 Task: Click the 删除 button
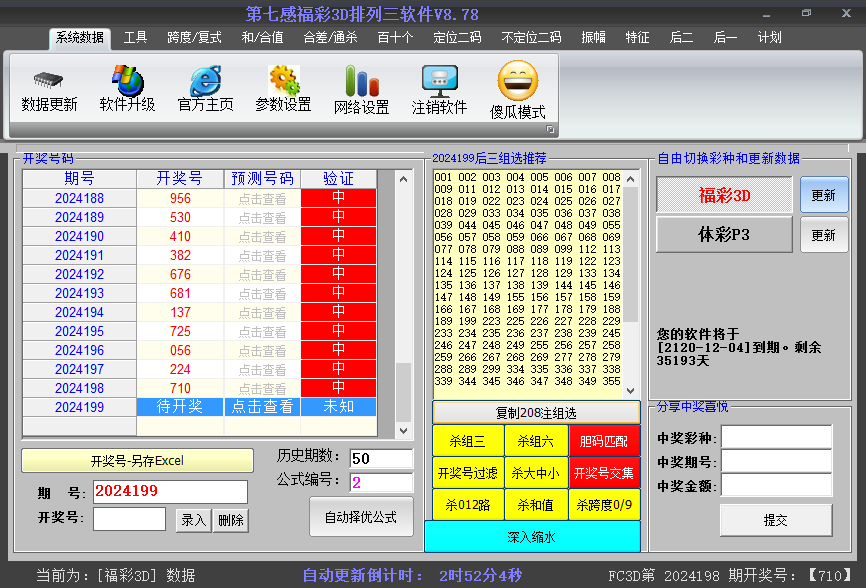(231, 520)
